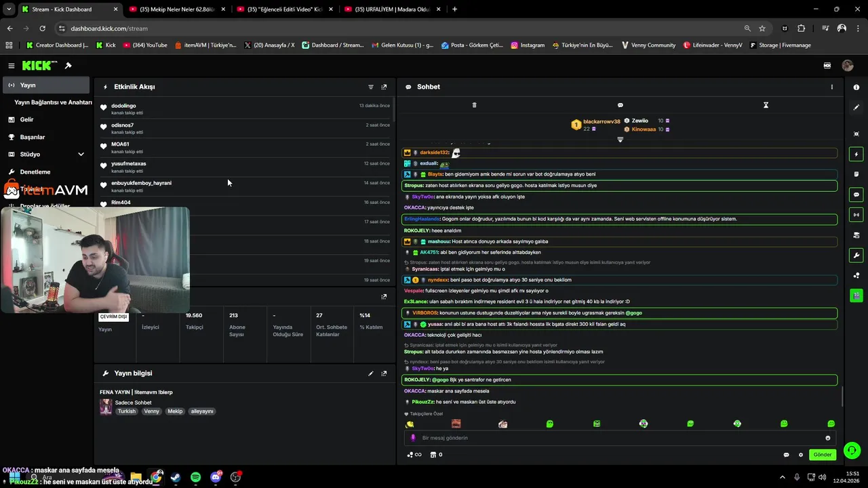Bookmark this page with the star icon
The image size is (868, 488).
point(762,28)
